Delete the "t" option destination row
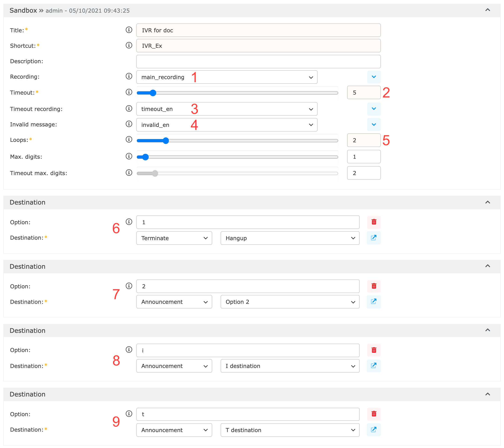Viewport: 504px width, 448px height. click(374, 414)
